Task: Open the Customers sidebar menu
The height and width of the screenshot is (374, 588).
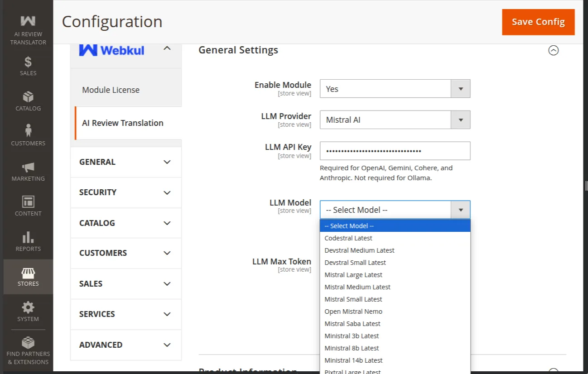Action: pyautogui.click(x=28, y=136)
